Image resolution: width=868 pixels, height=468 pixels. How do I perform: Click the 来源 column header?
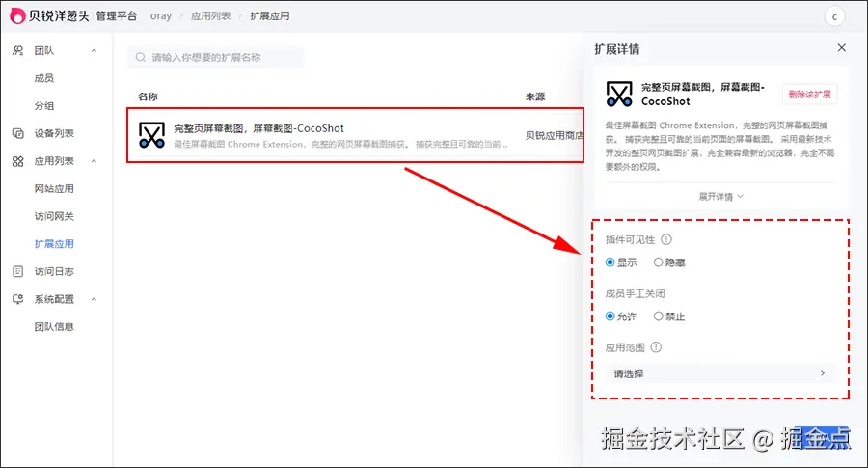pyautogui.click(x=535, y=96)
